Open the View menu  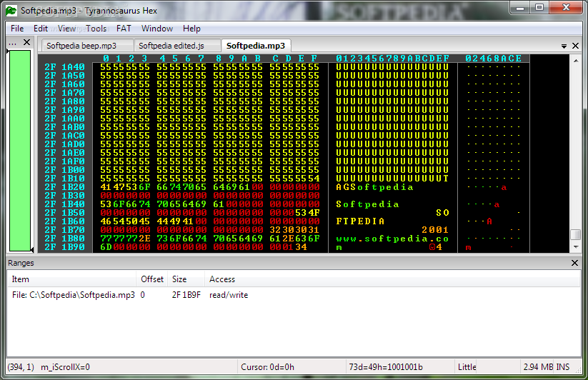tap(66, 29)
